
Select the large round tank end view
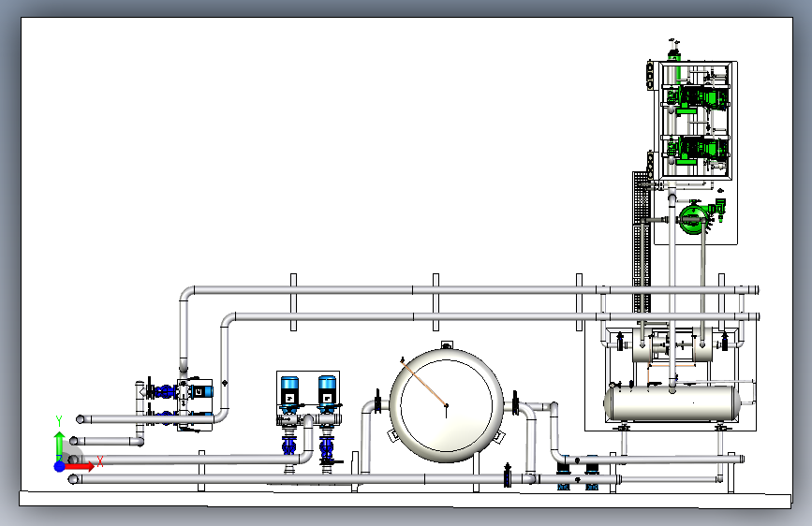(x=447, y=405)
